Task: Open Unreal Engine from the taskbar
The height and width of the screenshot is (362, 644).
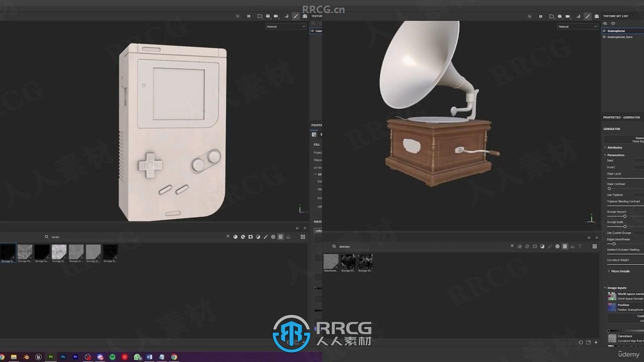Action: coord(39,357)
